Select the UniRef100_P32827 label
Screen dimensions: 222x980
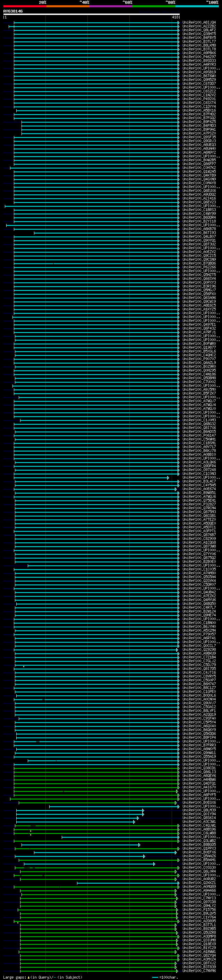[199, 504]
